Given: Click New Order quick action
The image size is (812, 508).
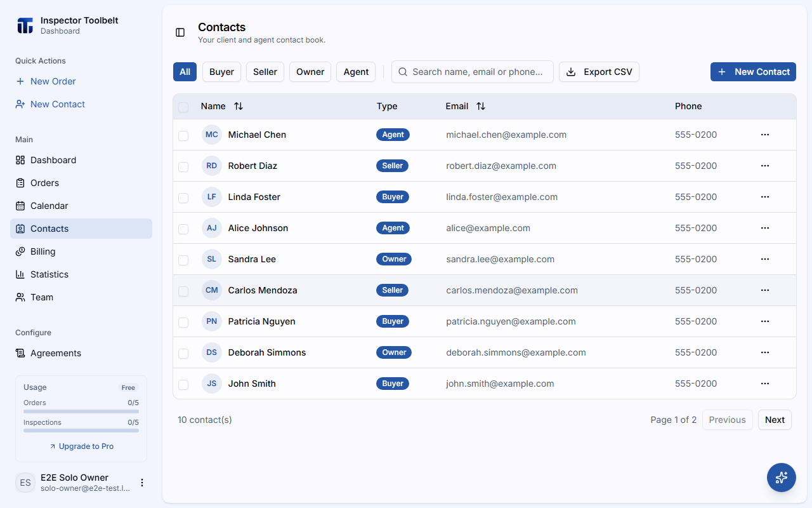Looking at the screenshot, I should pyautogui.click(x=81, y=81).
